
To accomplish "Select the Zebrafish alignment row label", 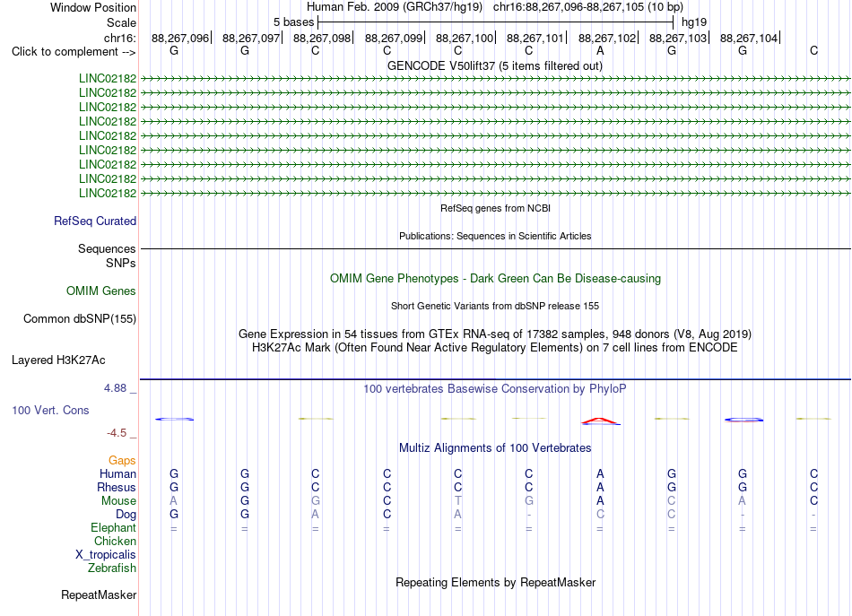I will click(112, 568).
